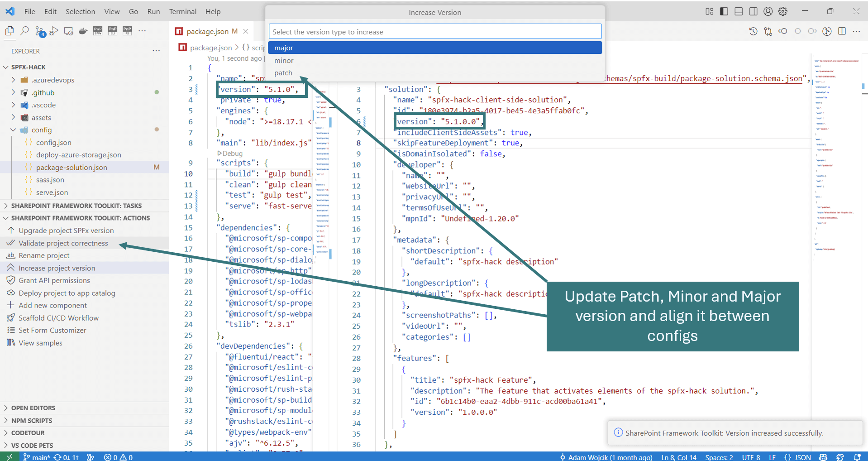This screenshot has width=868, height=461.
Task: Close the package.json tab
Action: click(245, 31)
